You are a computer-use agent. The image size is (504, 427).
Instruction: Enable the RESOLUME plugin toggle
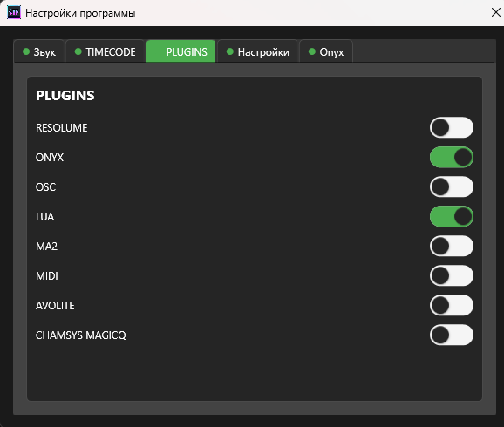452,127
